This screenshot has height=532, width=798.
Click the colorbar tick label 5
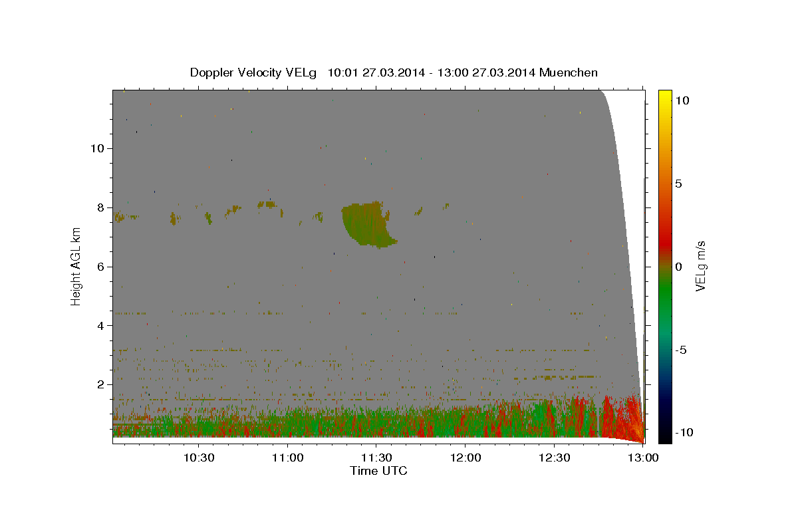[679, 184]
